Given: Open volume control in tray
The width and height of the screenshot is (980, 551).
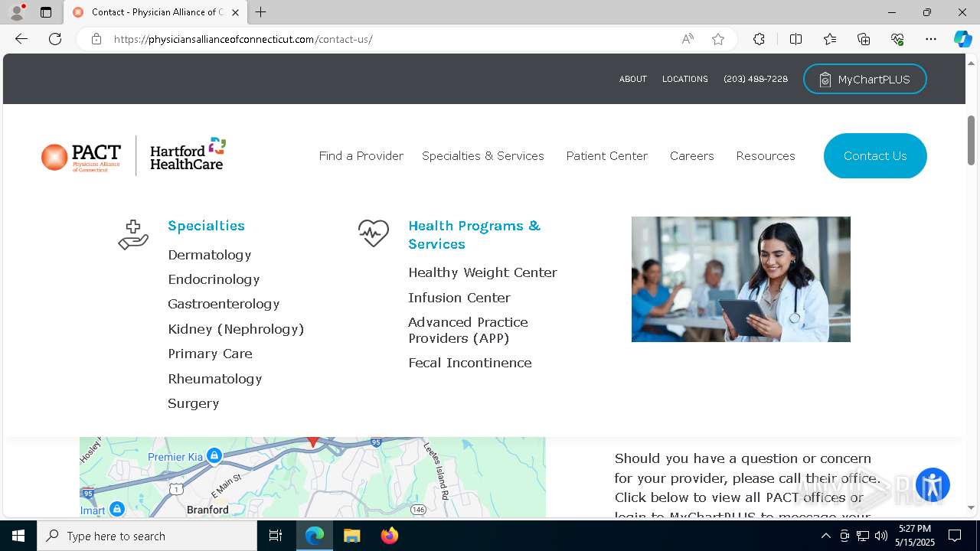Looking at the screenshot, I should point(881,536).
